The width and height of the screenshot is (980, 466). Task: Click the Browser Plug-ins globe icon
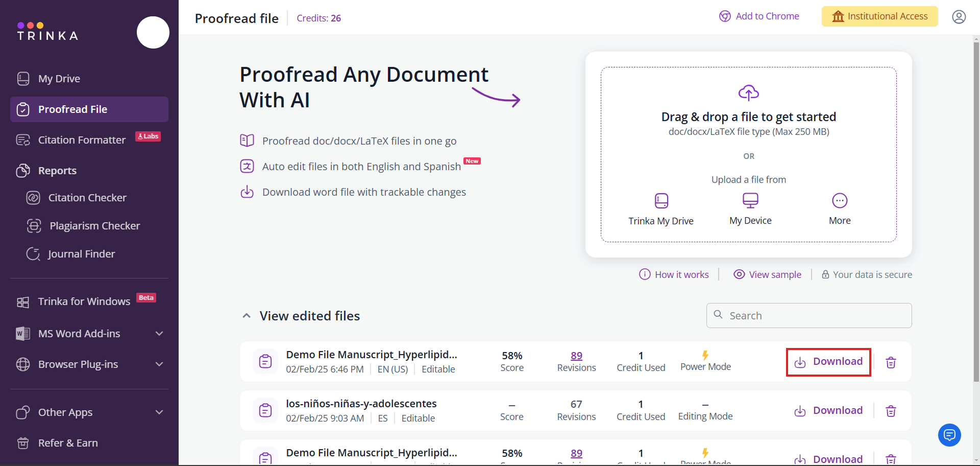point(23,364)
